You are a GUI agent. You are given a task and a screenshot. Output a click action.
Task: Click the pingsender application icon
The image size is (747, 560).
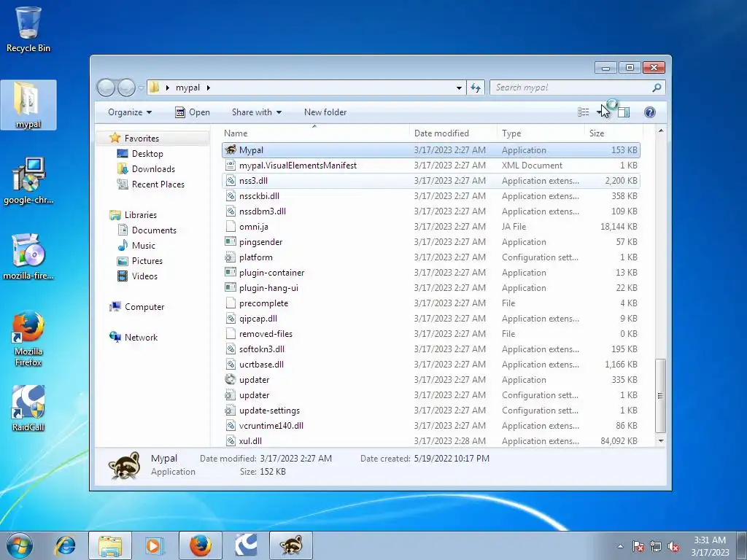point(231,242)
